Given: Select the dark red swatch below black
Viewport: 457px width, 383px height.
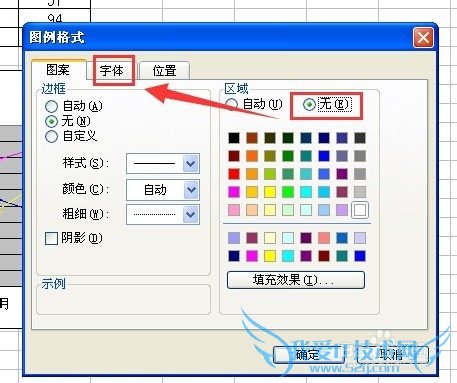Looking at the screenshot, I should click(234, 156).
